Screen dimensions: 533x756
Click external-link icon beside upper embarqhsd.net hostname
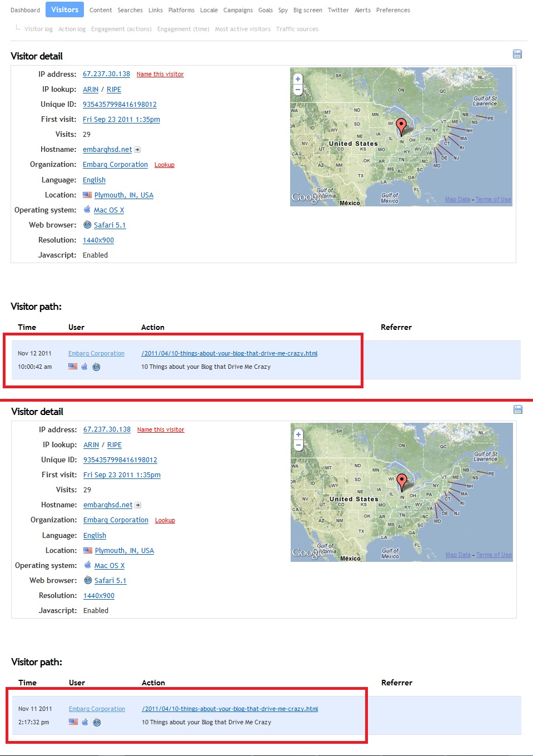[x=137, y=150]
